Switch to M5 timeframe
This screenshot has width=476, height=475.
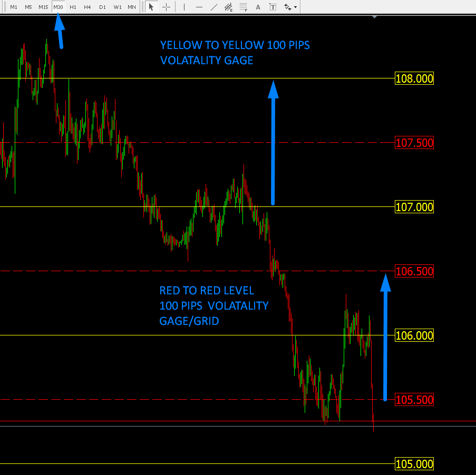28,7
